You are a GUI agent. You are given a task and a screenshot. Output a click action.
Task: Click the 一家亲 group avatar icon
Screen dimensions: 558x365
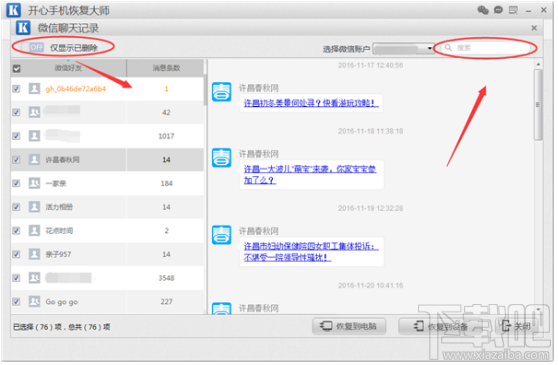pos(35,183)
